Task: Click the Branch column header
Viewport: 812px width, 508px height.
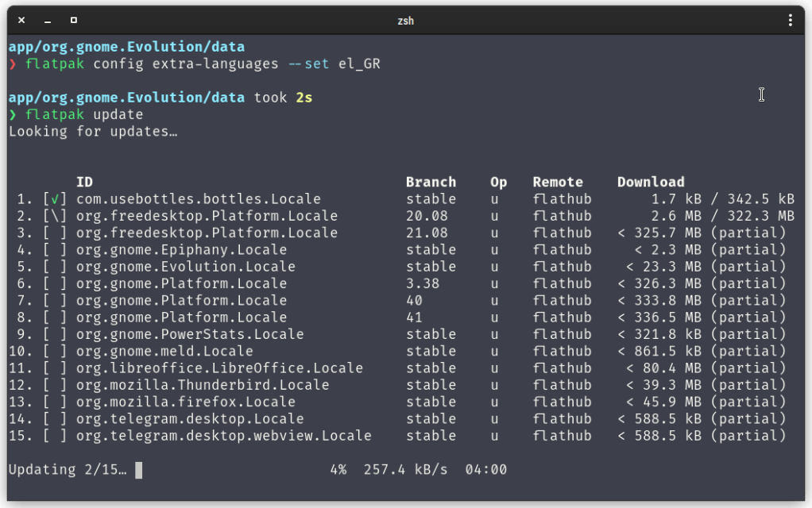Action: [431, 183]
